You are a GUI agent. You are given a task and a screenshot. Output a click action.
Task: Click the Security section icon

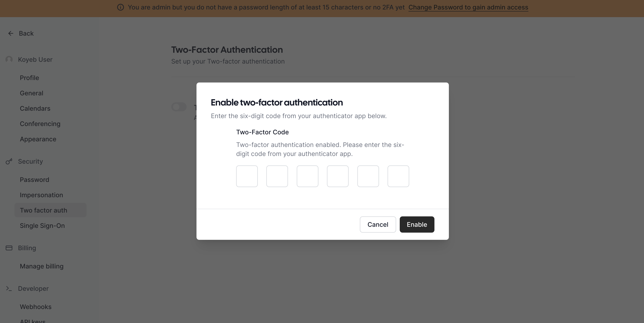tap(9, 161)
